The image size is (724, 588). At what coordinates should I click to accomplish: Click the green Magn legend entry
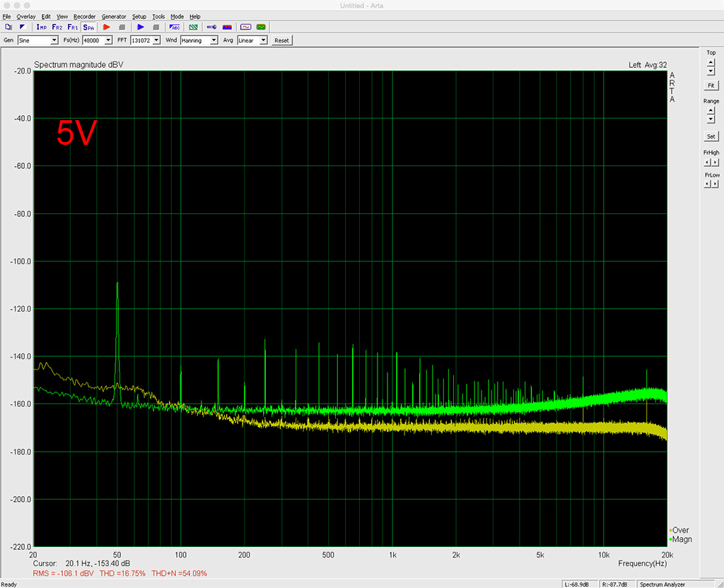(x=680, y=539)
